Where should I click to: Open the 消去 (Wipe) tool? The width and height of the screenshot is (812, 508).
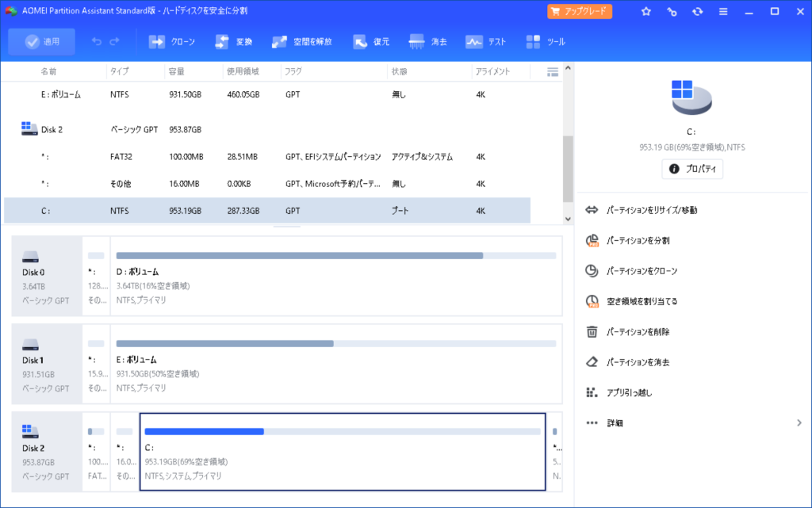coord(427,42)
